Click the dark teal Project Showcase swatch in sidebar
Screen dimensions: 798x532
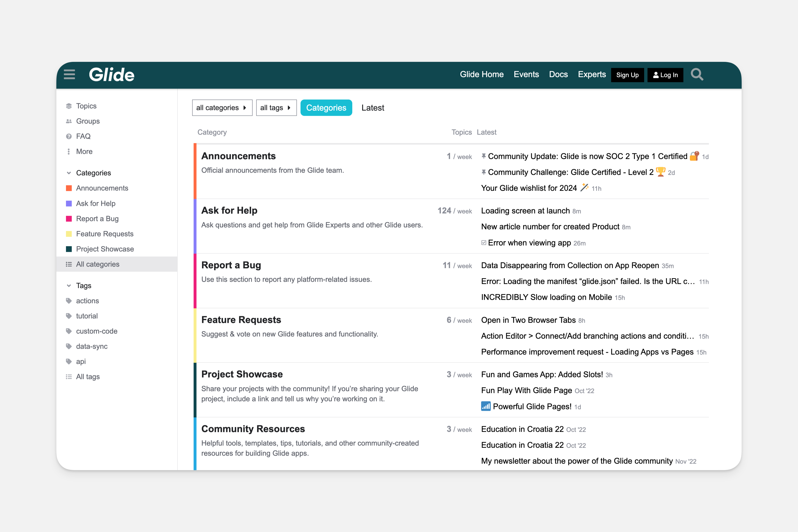click(69, 249)
